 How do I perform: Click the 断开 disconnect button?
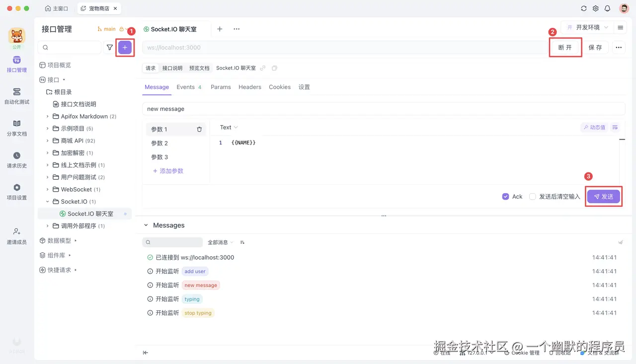tap(565, 47)
